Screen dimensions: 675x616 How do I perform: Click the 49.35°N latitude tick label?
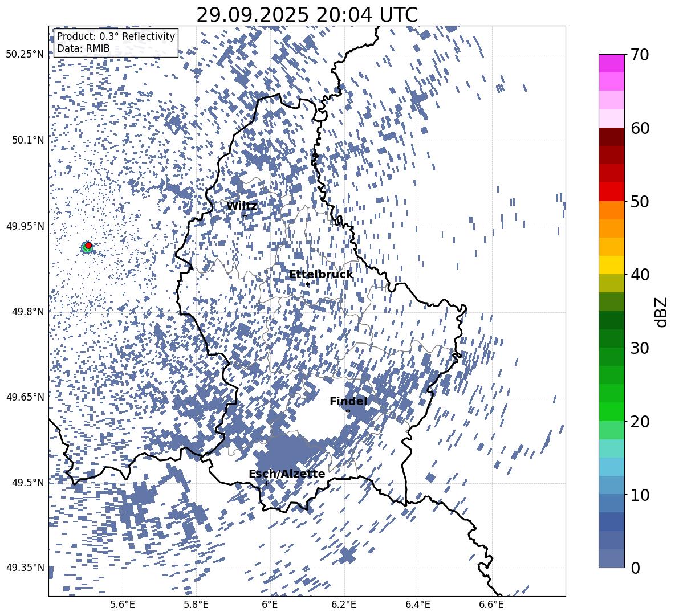tap(25, 568)
